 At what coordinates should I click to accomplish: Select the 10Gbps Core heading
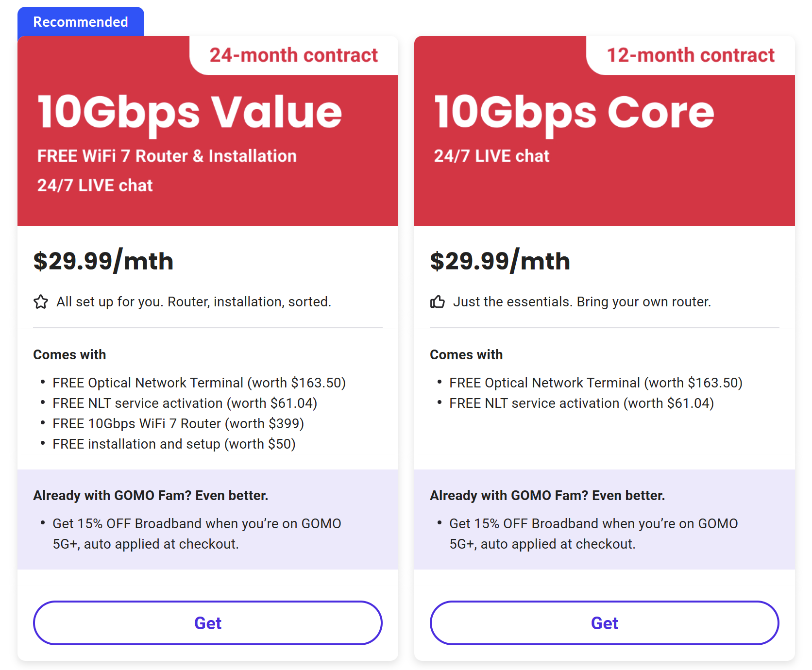[574, 114]
